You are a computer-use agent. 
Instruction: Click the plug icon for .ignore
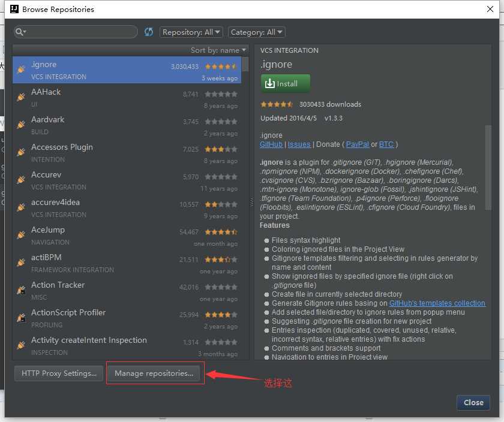(21, 69)
